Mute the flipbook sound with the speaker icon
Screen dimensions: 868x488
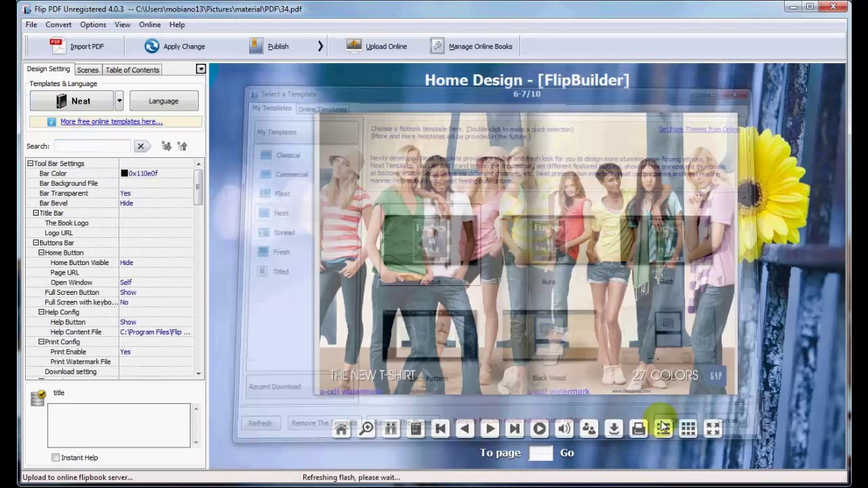[x=564, y=428]
